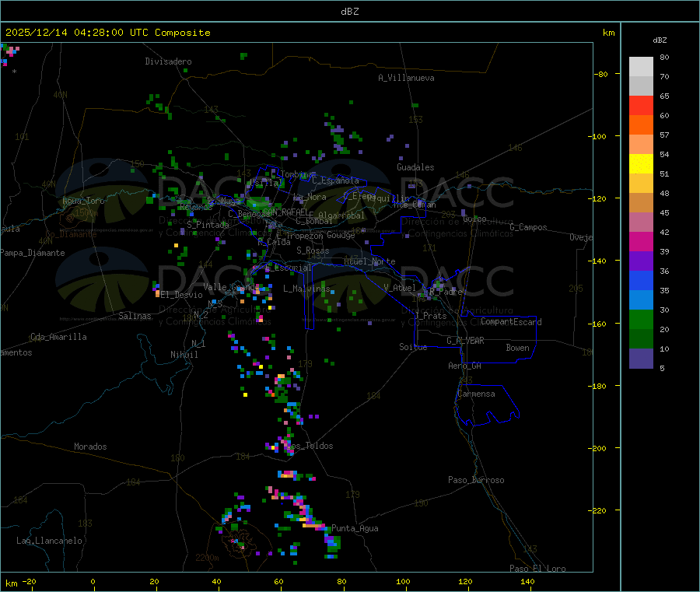This screenshot has height=592, width=700.
Task: Click the S_Pintada label
Action: (208, 225)
